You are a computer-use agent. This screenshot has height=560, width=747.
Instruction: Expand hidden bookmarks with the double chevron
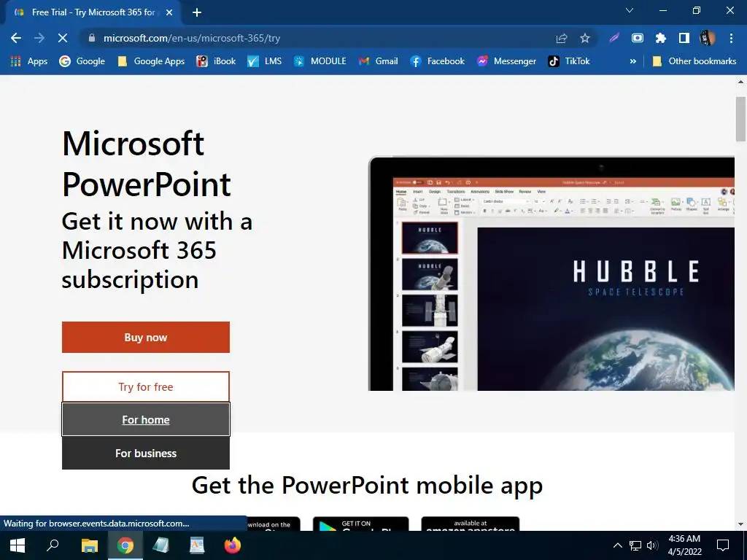(x=632, y=61)
